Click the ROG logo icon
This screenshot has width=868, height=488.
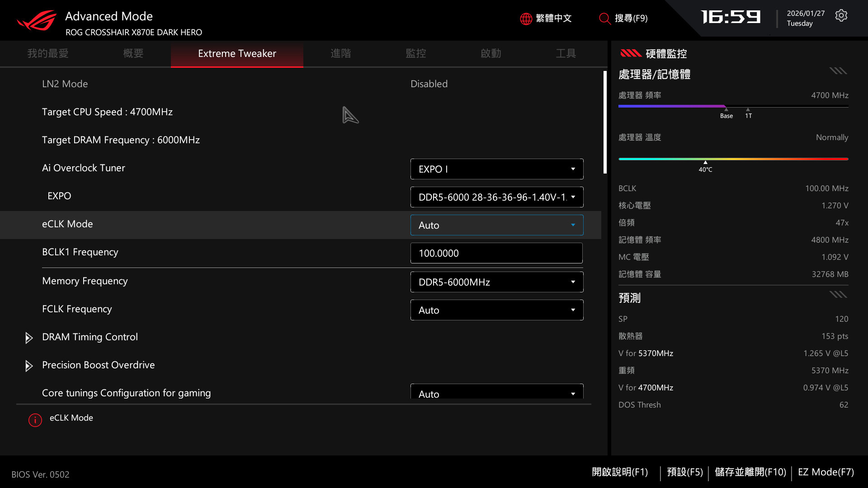coord(37,21)
